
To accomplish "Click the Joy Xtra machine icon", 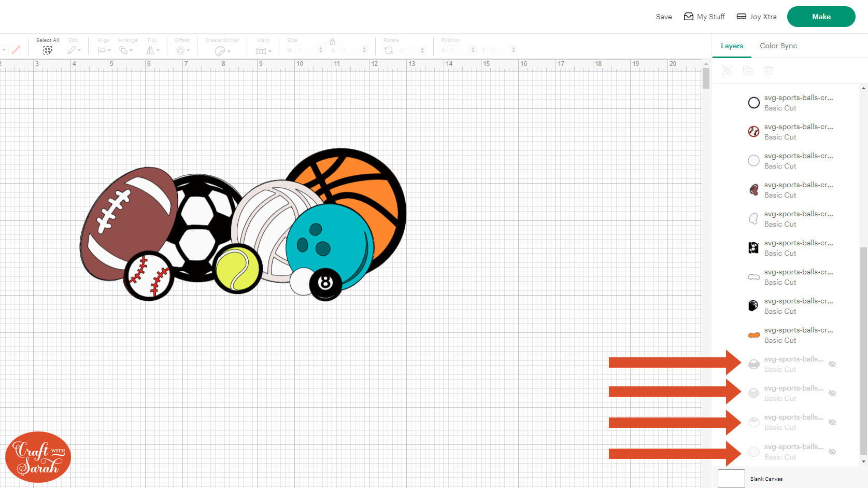I will 742,17.
